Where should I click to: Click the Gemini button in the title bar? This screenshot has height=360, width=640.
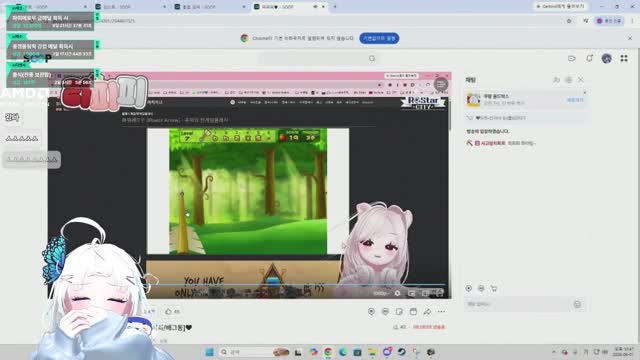click(560, 7)
